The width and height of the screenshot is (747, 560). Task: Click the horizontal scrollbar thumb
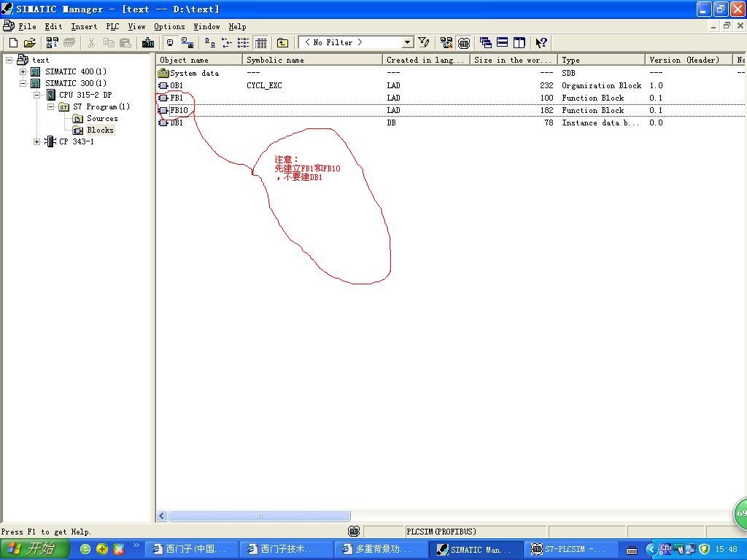pyautogui.click(x=260, y=516)
